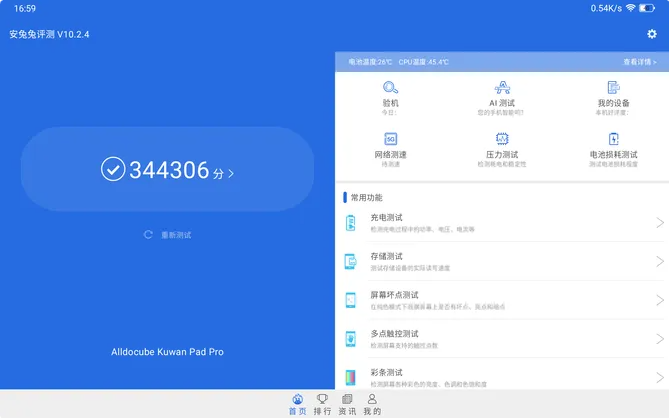Switch to the 排行 ranking tab
The width and height of the screenshot is (669, 418).
[323, 404]
